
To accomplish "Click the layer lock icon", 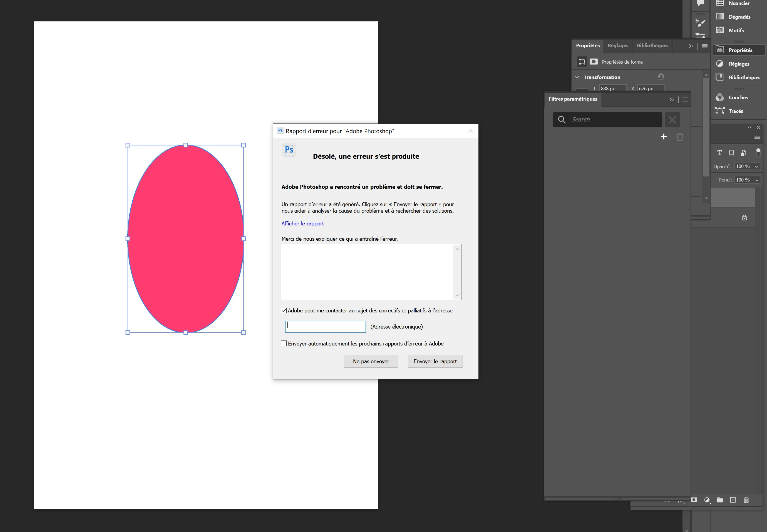I will 744,218.
